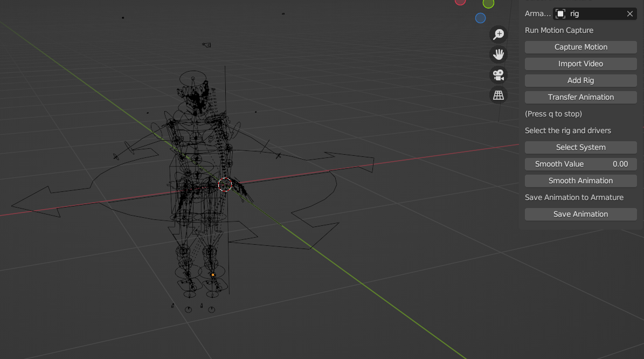Click Save Animation to store it on the armature
This screenshot has height=359, width=644.
tap(580, 214)
